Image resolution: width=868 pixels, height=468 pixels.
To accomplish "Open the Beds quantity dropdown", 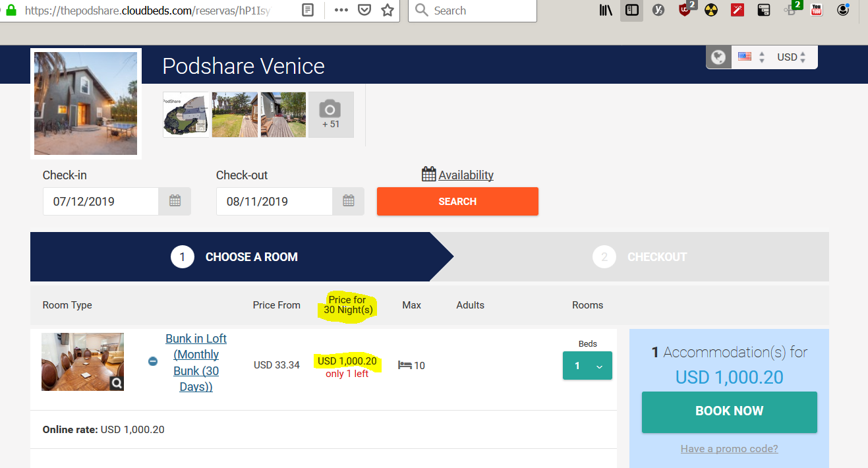I will (x=587, y=366).
